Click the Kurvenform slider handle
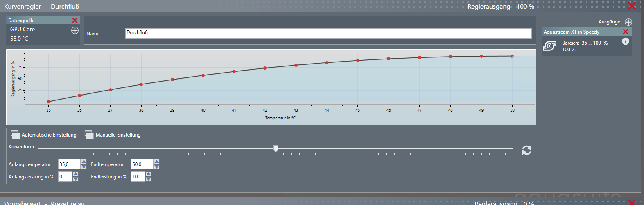The height and width of the screenshot is (205, 644). click(x=276, y=148)
